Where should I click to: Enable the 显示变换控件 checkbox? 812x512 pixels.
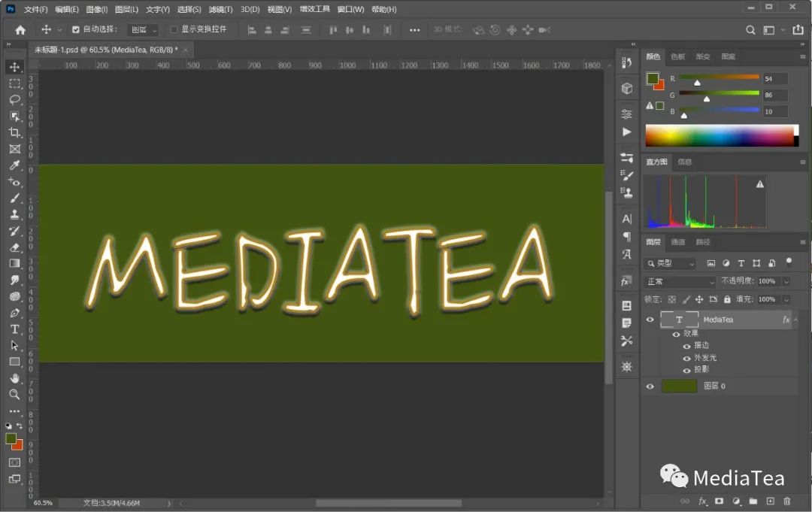[174, 29]
